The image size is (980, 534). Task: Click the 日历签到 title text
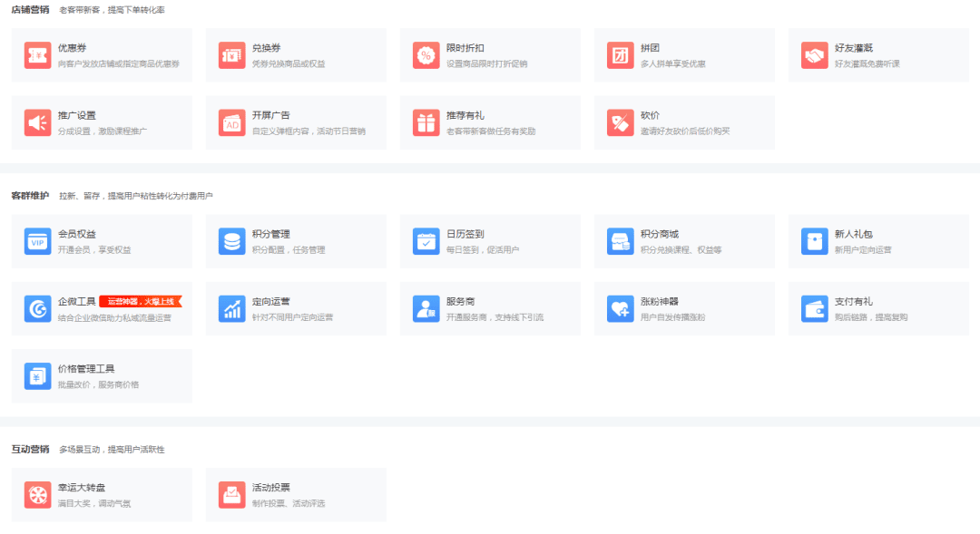[465, 234]
